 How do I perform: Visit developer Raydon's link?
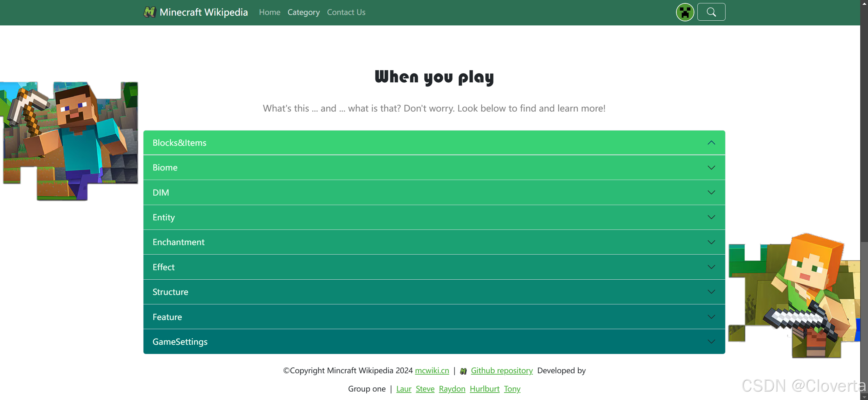pyautogui.click(x=452, y=389)
